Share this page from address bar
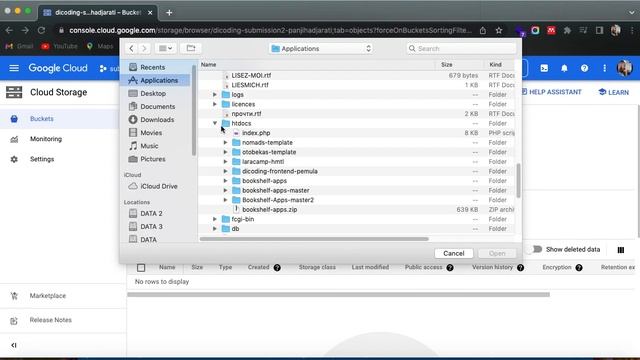 click(x=483, y=31)
